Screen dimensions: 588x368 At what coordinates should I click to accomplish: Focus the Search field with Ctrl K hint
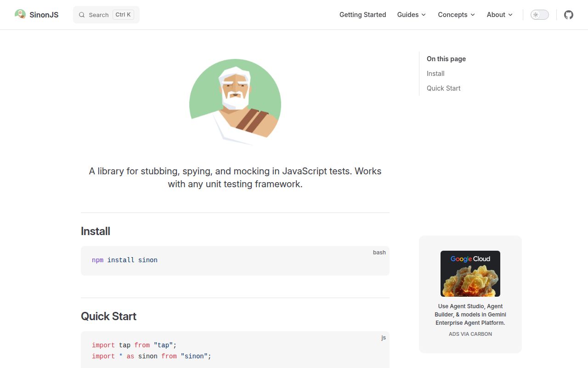coord(106,15)
